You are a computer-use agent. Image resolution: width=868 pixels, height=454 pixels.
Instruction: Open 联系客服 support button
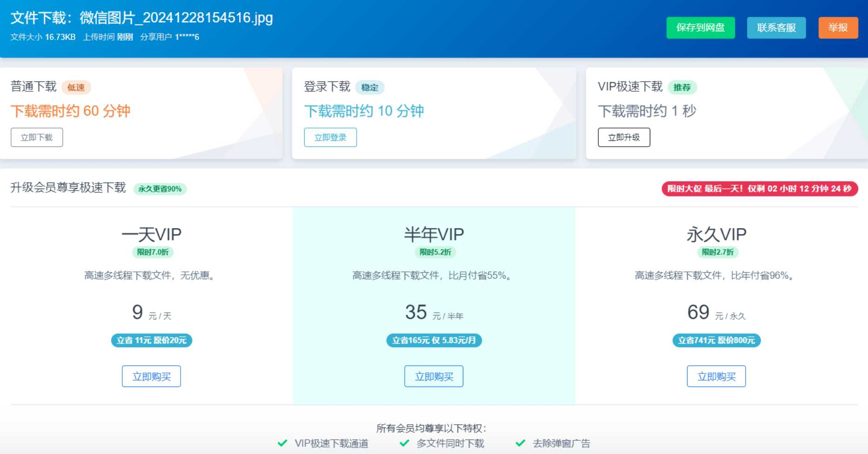(776, 27)
